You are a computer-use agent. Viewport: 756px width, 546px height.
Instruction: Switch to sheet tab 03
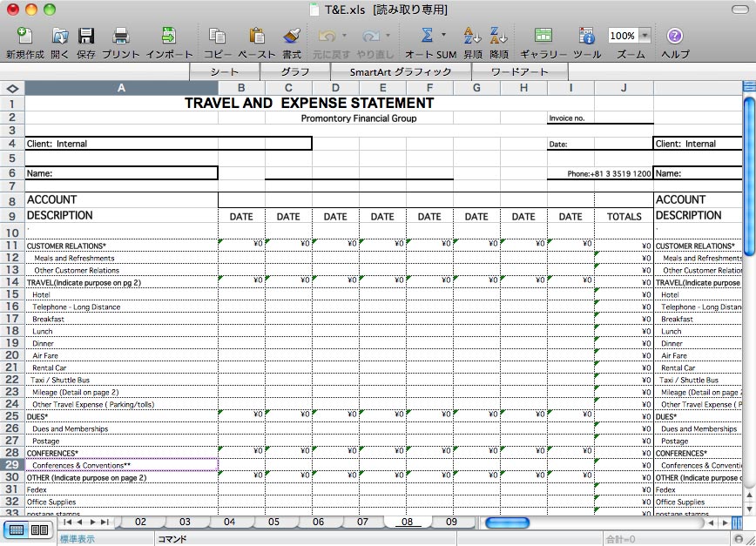(x=185, y=522)
